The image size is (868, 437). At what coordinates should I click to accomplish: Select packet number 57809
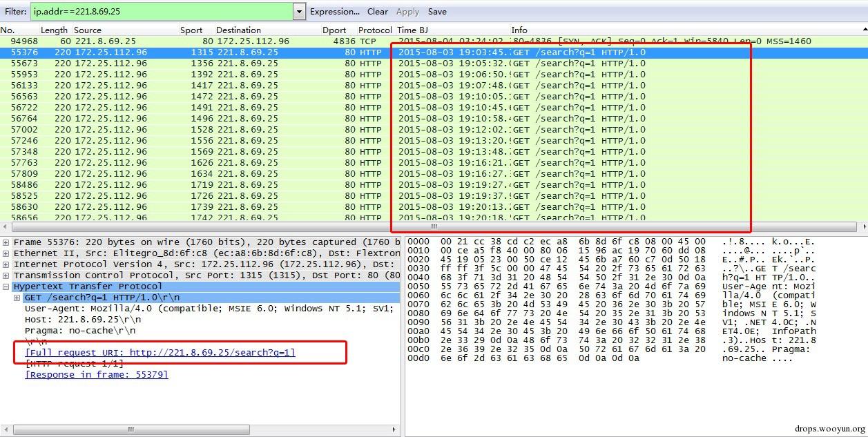pos(434,174)
